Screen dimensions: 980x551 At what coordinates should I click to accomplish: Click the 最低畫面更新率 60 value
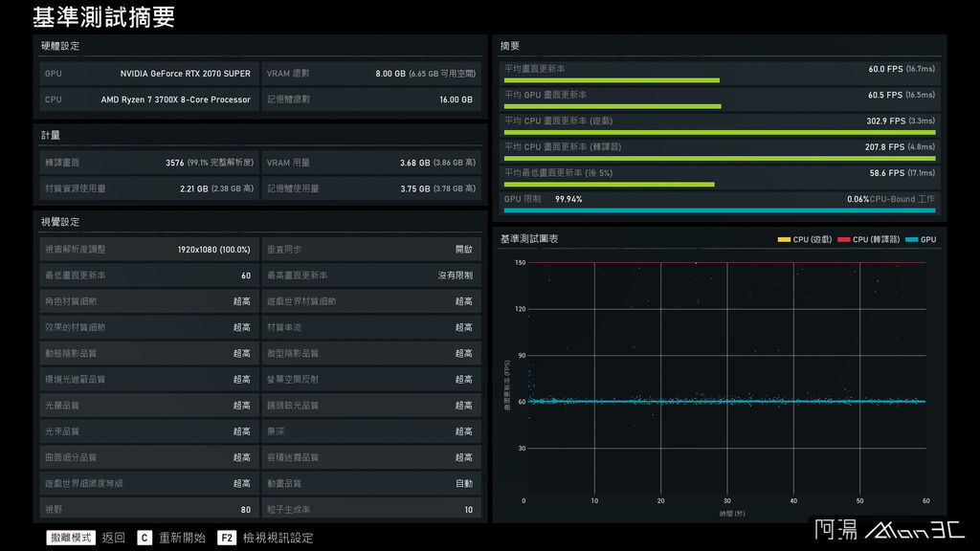(246, 275)
